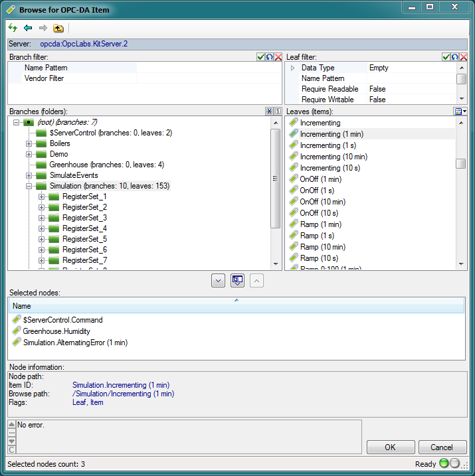Click the Branch filter Name Pattern input field

[209, 68]
